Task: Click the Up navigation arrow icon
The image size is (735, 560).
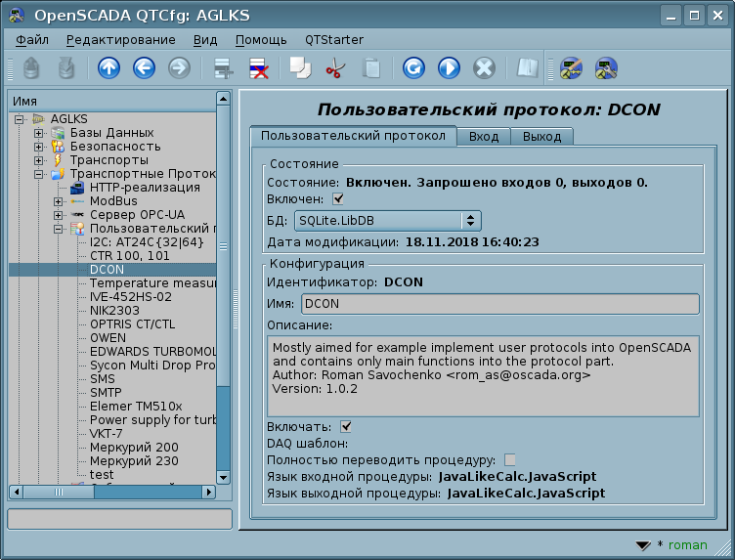Action: point(108,68)
